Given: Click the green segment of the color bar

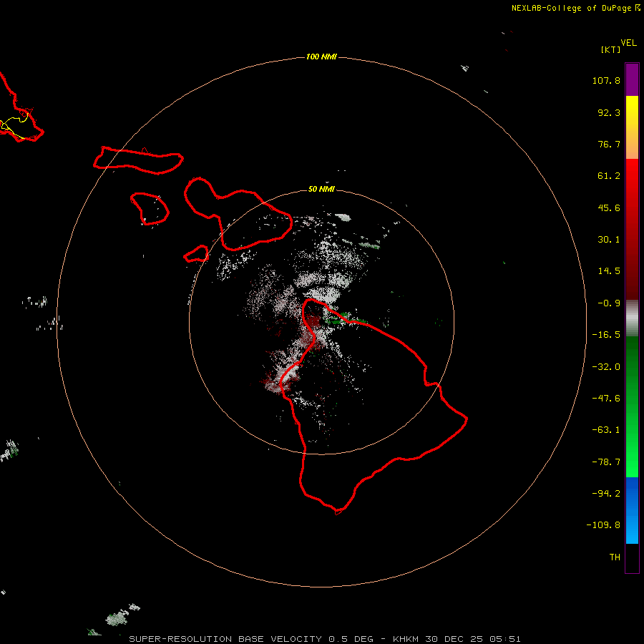Looking at the screenshot, I should coord(632,406).
